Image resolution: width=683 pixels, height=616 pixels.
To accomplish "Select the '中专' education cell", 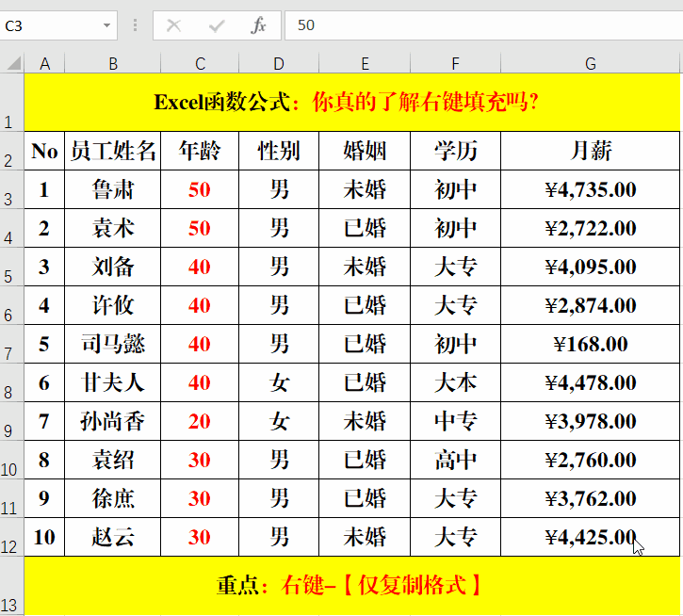I will click(x=456, y=421).
